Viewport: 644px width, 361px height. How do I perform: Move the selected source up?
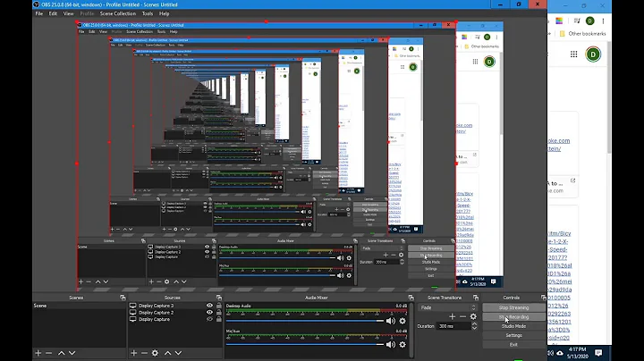167,353
